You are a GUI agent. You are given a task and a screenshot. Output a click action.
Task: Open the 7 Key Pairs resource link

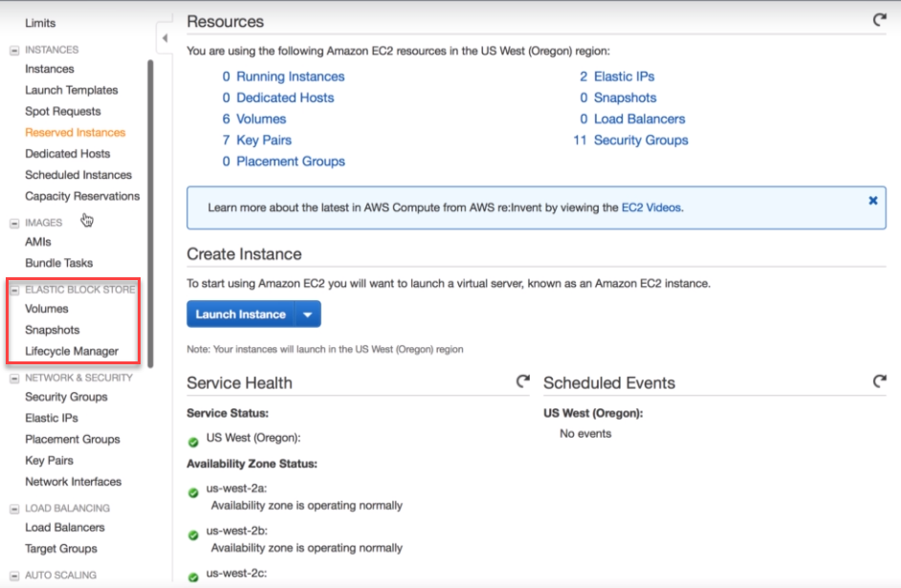click(x=257, y=141)
